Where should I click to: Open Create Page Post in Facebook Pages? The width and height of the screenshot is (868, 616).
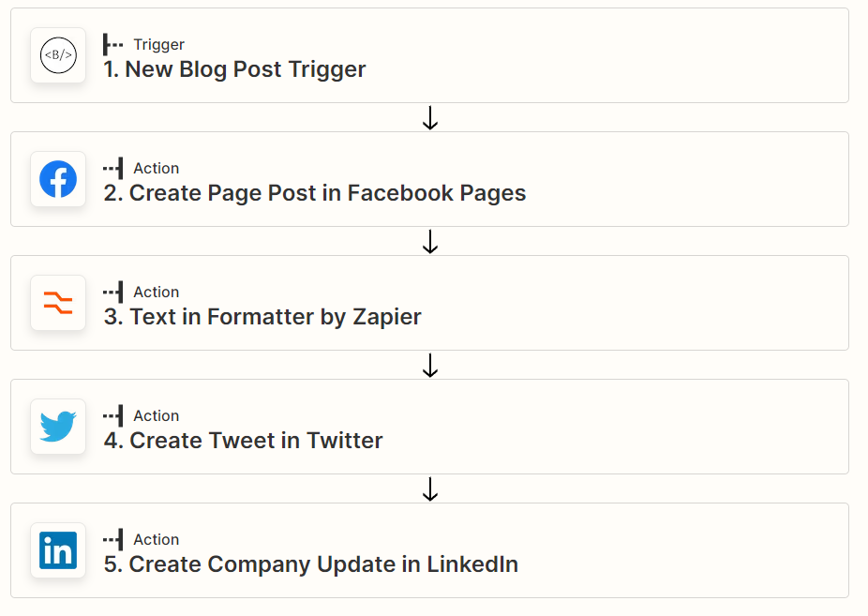[x=429, y=179]
